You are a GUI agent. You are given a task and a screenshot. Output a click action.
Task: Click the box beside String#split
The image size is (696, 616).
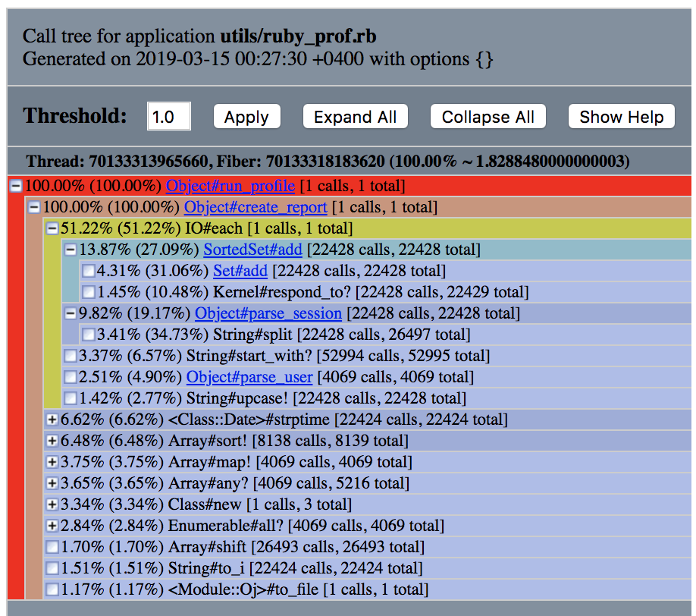88,335
